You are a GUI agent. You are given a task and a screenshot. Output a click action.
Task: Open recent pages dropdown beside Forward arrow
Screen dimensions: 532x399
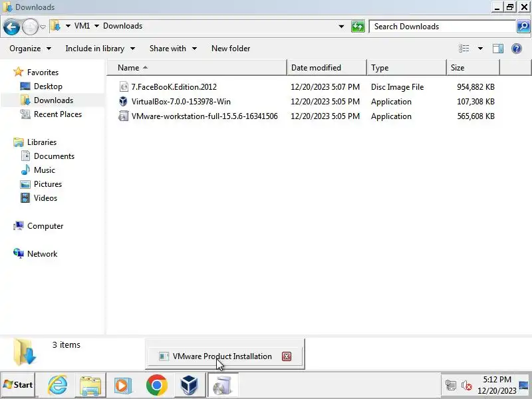(x=43, y=27)
